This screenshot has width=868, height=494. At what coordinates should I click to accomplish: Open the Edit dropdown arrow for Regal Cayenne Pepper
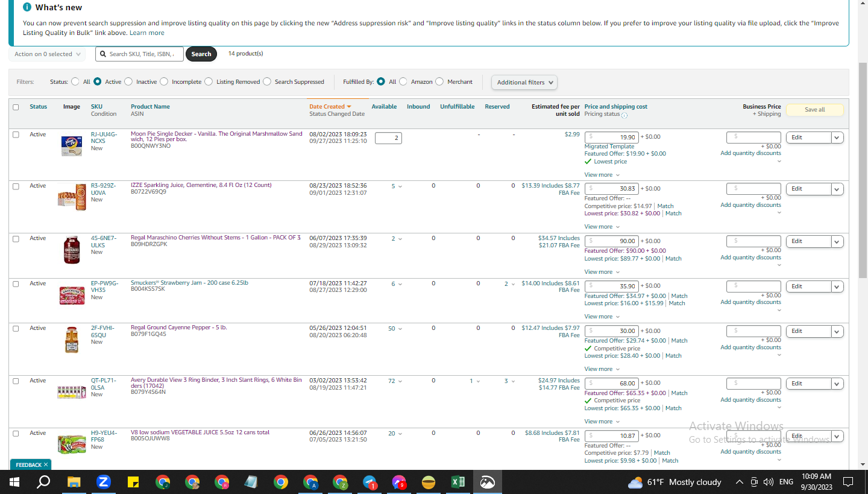point(837,331)
